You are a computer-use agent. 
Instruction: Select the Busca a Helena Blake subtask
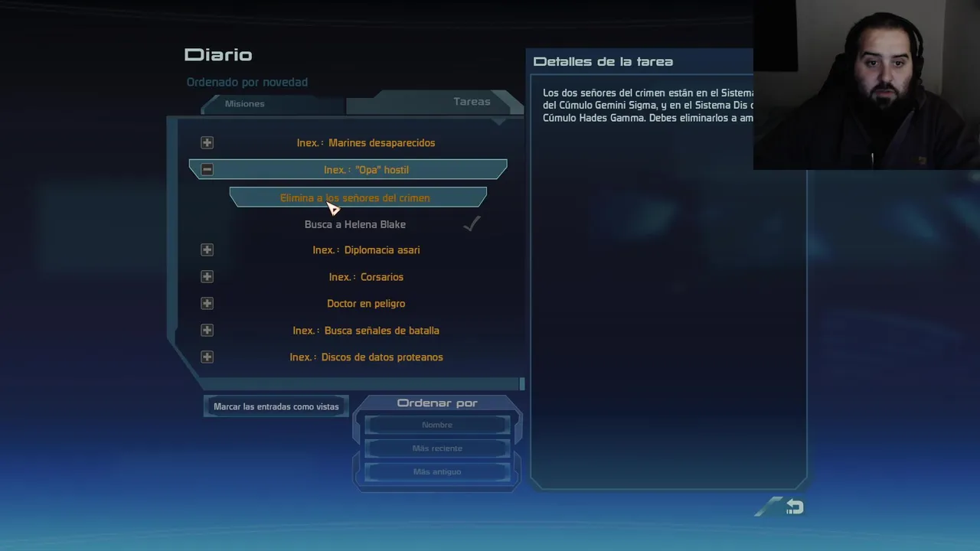[355, 224]
